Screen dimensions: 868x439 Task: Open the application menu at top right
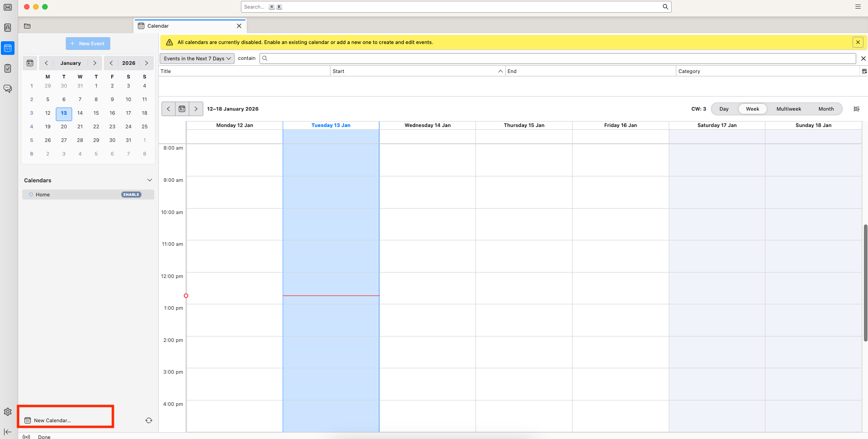[857, 7]
